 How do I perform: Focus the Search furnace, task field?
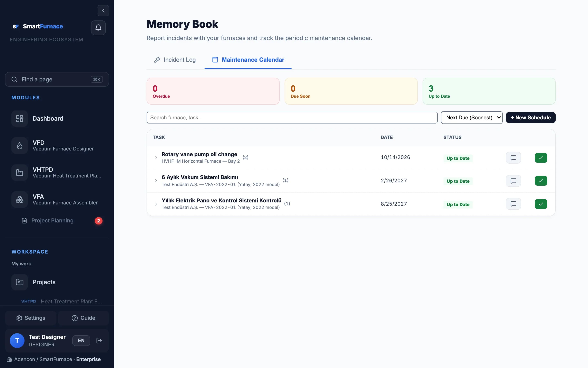[292, 118]
